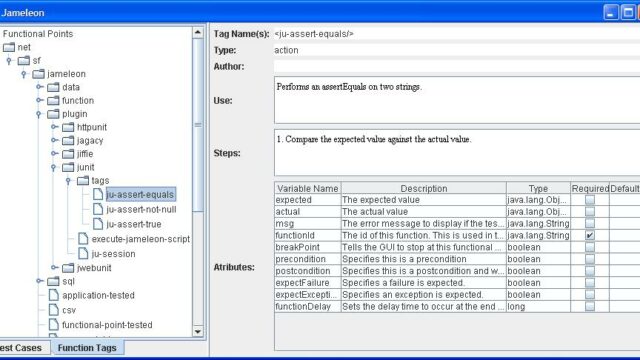Click the tree vertical scrollbar thumb
Viewport: 640px width, 360px height.
[198, 125]
